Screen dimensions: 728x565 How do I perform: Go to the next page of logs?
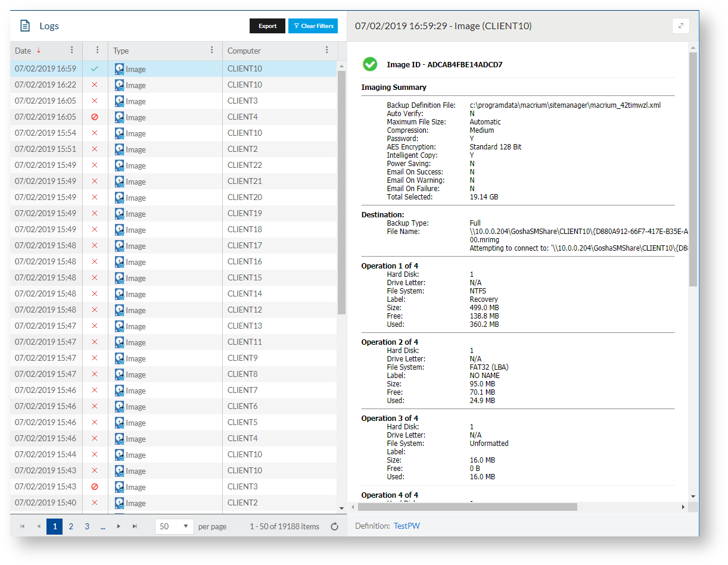point(119,526)
